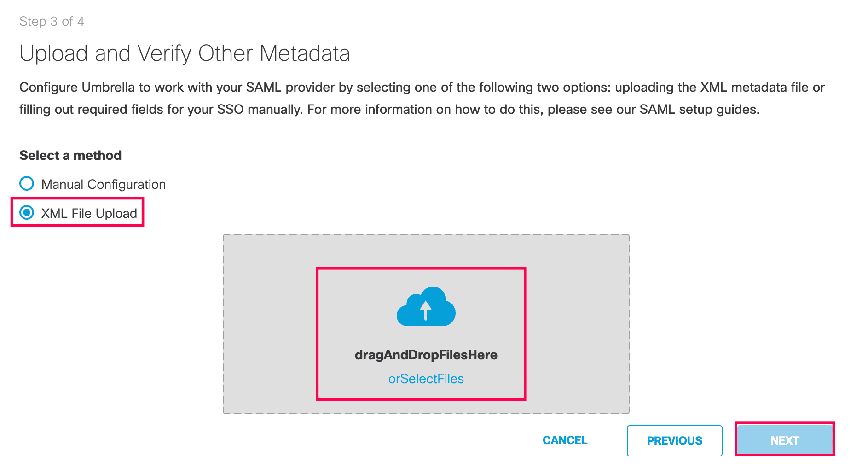Go back with the PREVIOUS button
Screen dimensions: 868x468
coord(674,440)
